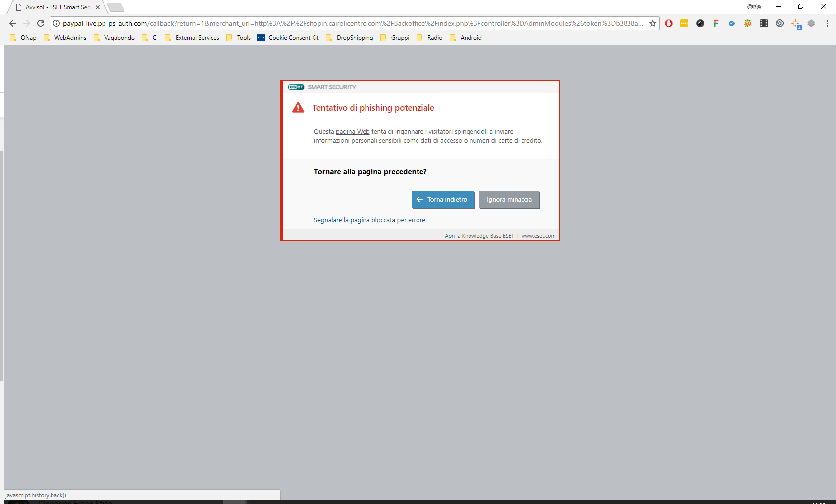Visit the www.eset.com link

point(538,236)
